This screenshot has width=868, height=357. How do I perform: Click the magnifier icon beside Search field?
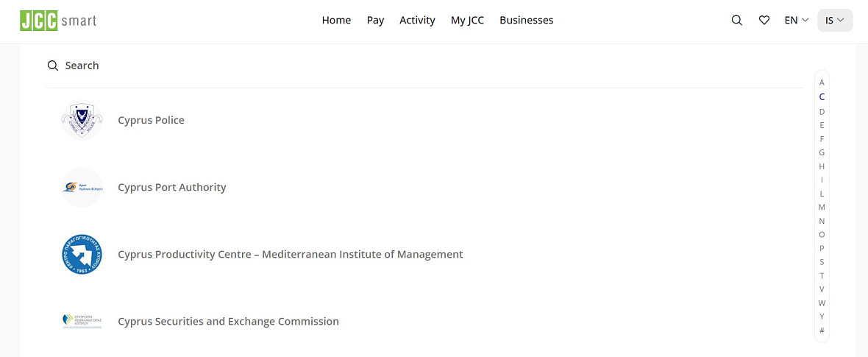(52, 66)
